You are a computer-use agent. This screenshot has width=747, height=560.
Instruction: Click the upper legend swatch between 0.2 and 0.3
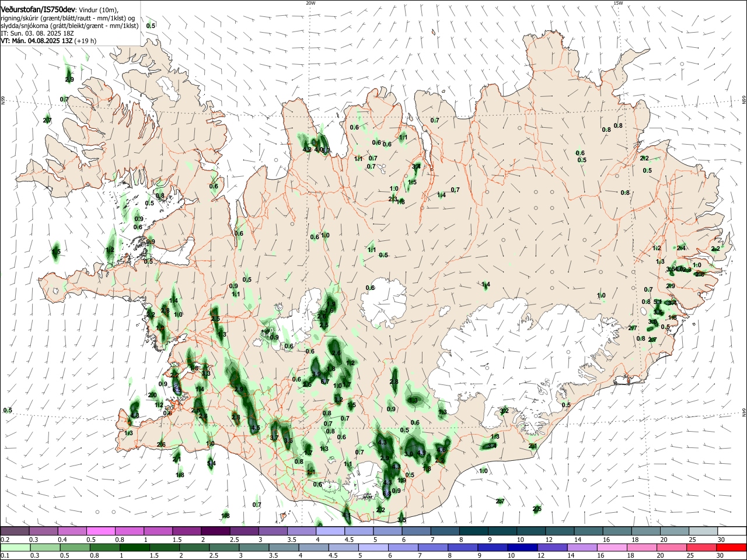[15, 531]
